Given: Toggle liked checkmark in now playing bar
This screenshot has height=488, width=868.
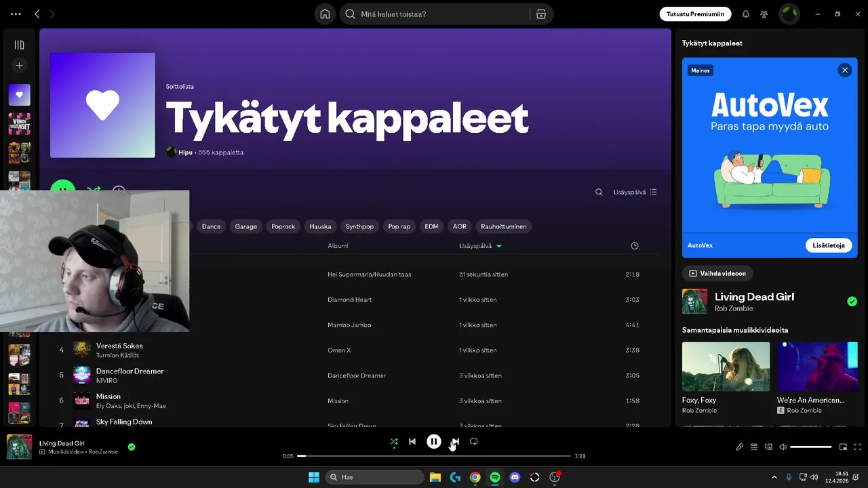Looking at the screenshot, I should tap(132, 447).
